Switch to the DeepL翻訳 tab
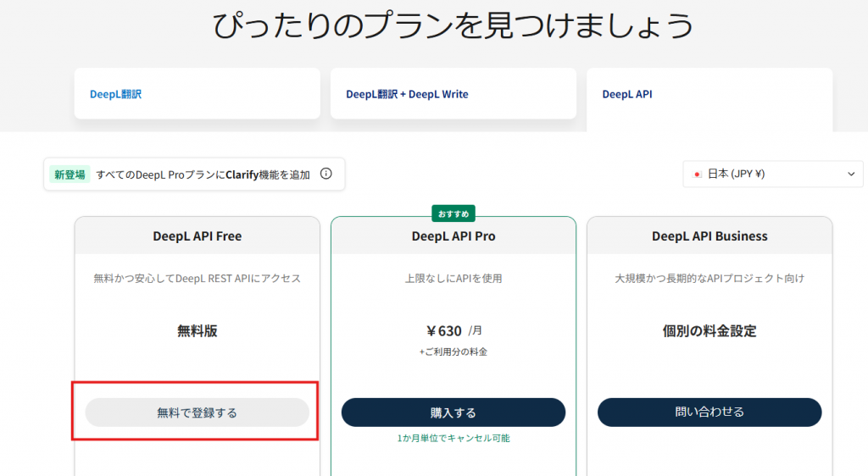 [116, 95]
